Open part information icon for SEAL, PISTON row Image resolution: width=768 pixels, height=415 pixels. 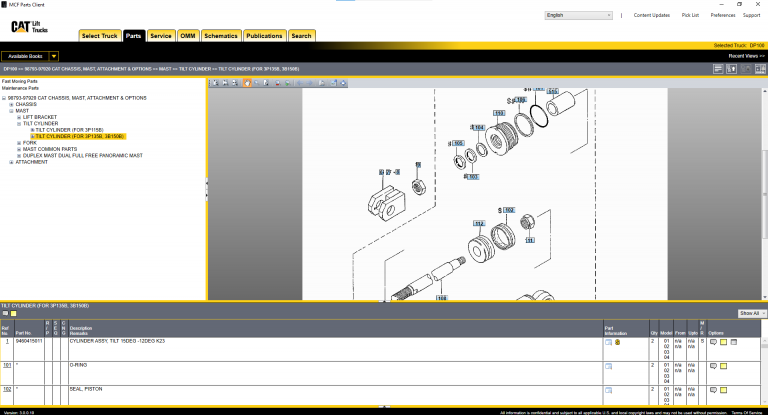point(608,390)
